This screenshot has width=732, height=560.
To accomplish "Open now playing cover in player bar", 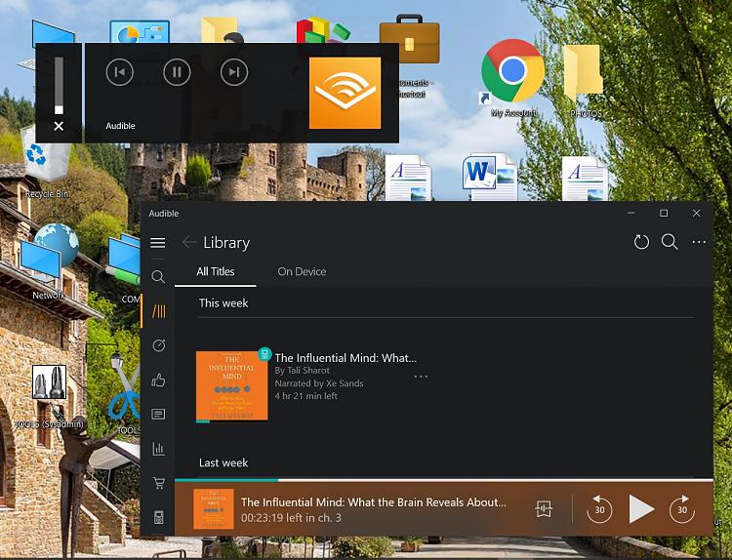I will [x=214, y=508].
